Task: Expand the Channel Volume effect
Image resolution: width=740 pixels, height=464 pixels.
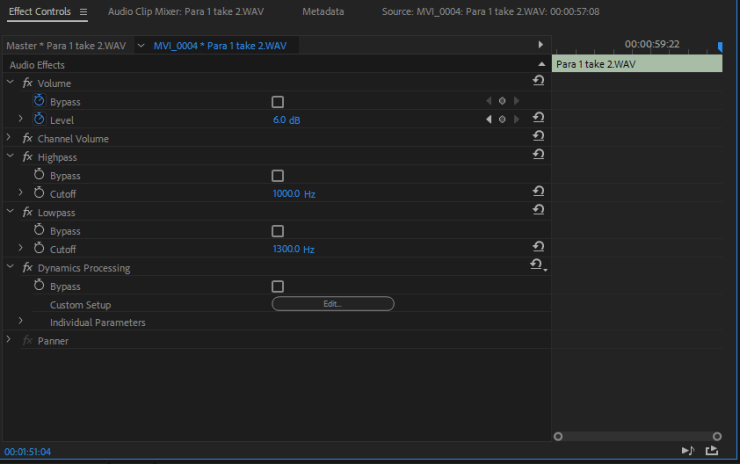Action: pos(8,137)
